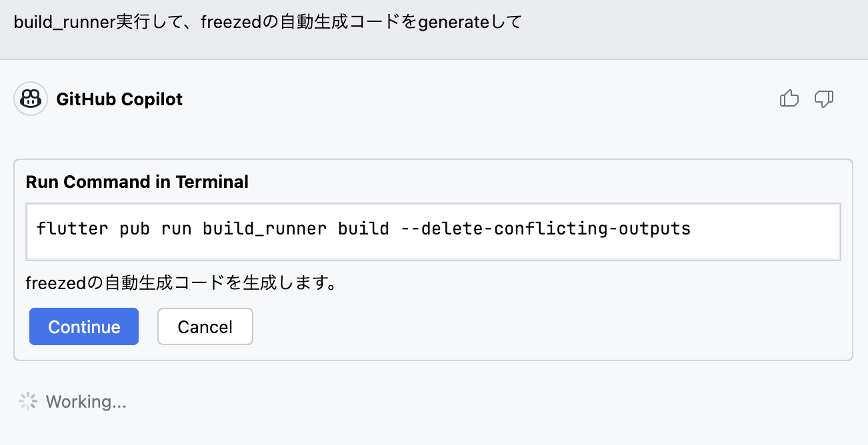Click the GitHub Copilot name label
The height and width of the screenshot is (445, 868).
point(120,99)
